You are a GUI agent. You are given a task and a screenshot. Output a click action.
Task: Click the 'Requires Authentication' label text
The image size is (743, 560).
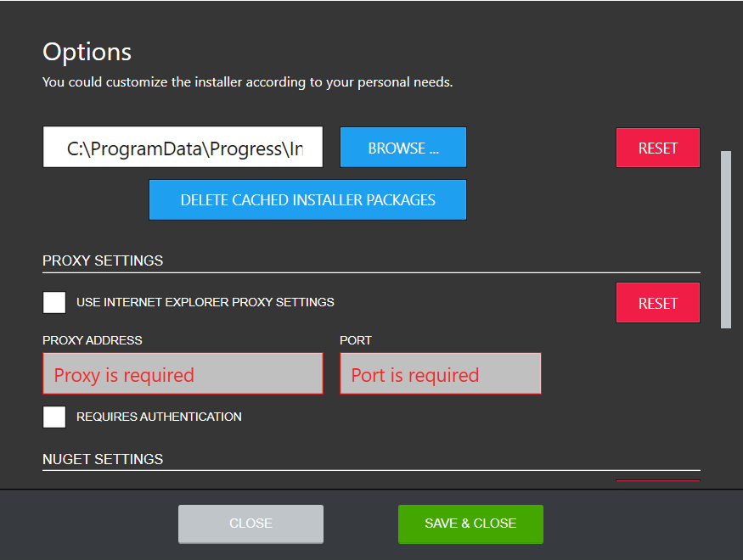pyautogui.click(x=159, y=417)
